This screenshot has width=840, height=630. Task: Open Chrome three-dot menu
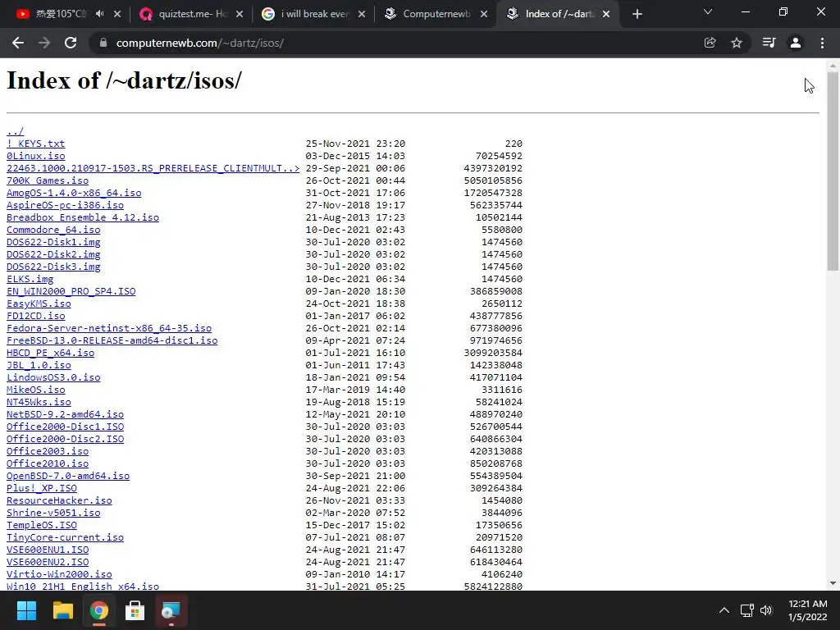coord(822,43)
